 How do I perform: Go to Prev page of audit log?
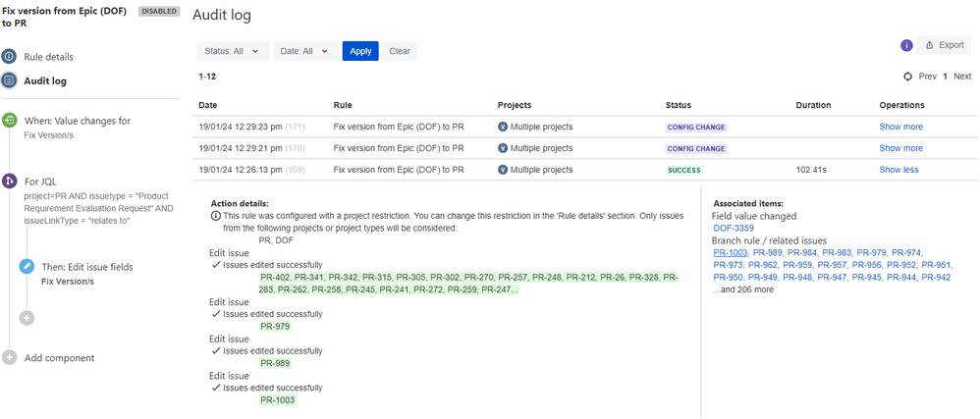pos(928,77)
